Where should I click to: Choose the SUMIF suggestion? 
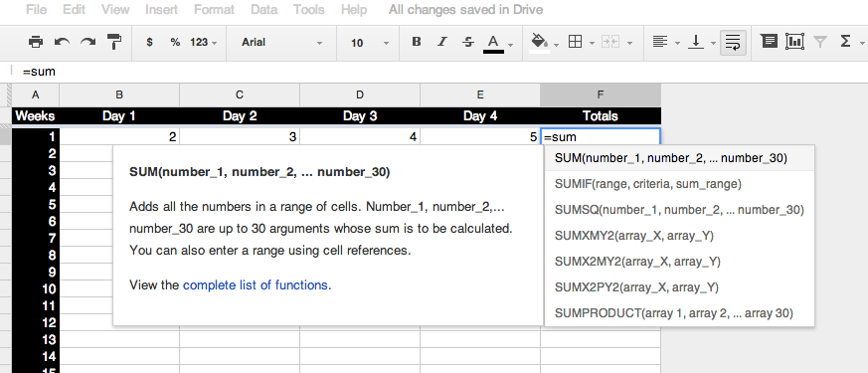click(x=679, y=184)
